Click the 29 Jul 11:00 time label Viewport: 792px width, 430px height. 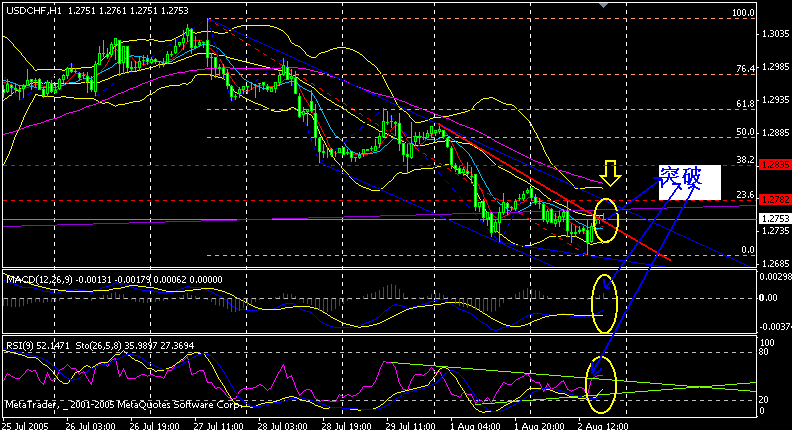(x=411, y=425)
